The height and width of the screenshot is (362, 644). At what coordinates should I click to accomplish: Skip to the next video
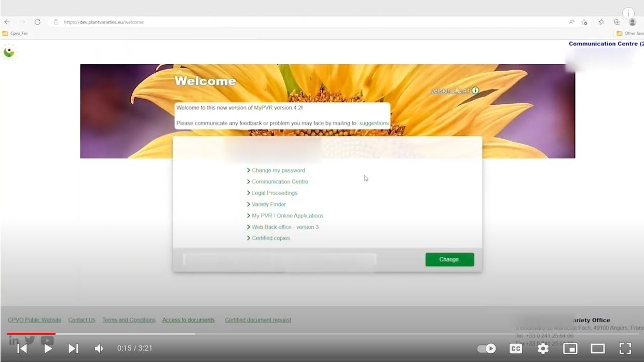[73, 349]
